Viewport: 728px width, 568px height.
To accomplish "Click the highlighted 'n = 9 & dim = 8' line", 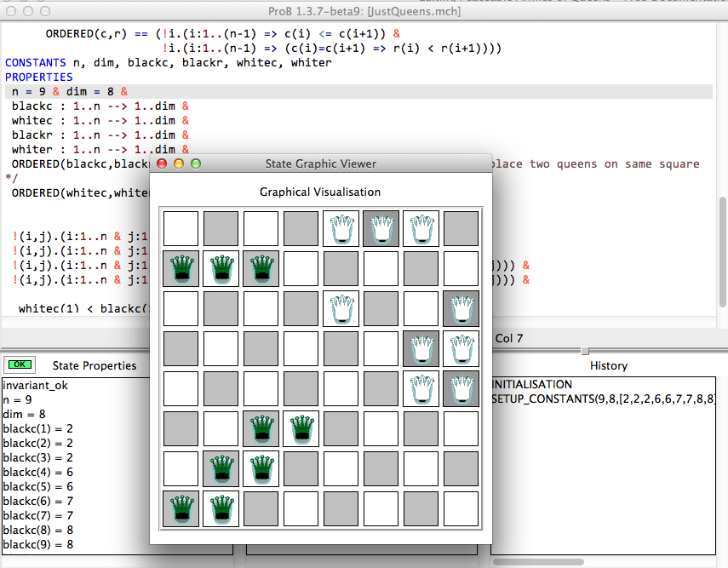I will (68, 92).
